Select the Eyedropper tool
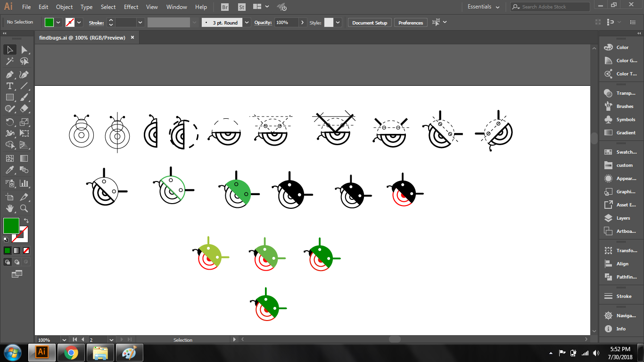Screen dimensions: 644x362 (x=9, y=170)
